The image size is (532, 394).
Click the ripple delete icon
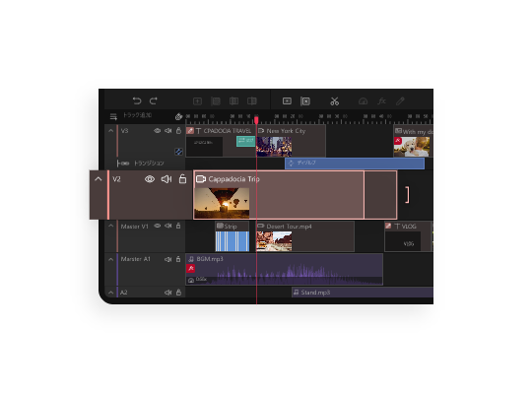(305, 101)
